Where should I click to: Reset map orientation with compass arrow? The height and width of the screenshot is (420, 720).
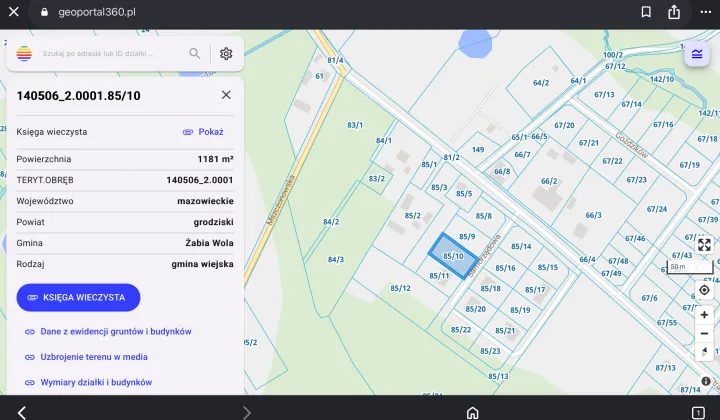tap(704, 352)
